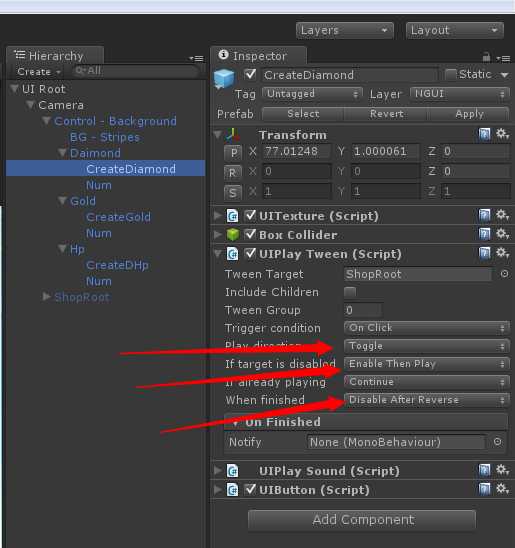Open the If already playing Continue dropdown

click(427, 382)
